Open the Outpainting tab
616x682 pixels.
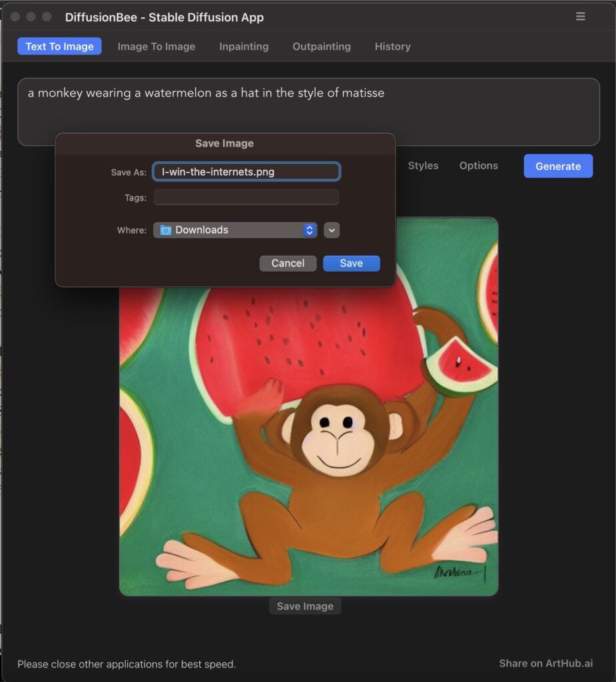(322, 47)
